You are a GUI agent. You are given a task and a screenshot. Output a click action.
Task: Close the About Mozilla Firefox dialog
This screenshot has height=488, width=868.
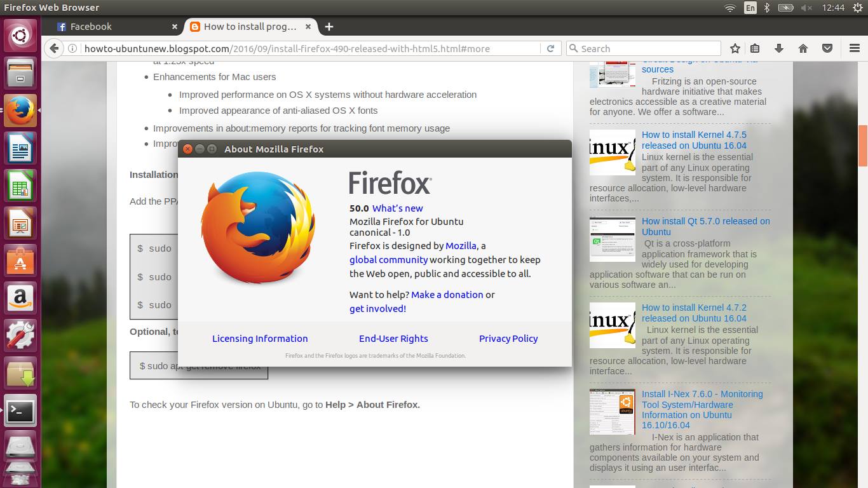[187, 149]
